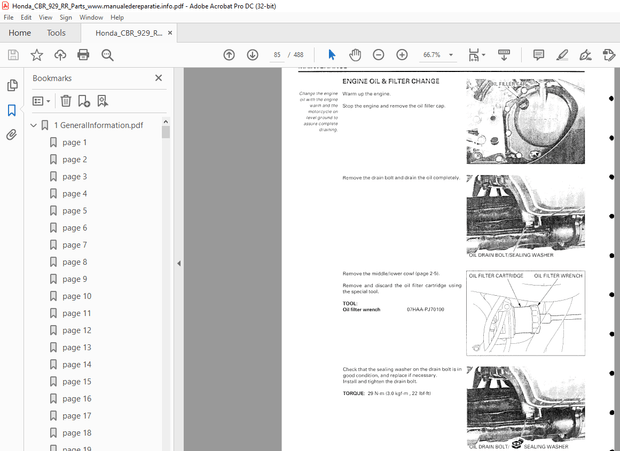Switch to the Home tab
Screen dimensions: 620x451
[20, 33]
